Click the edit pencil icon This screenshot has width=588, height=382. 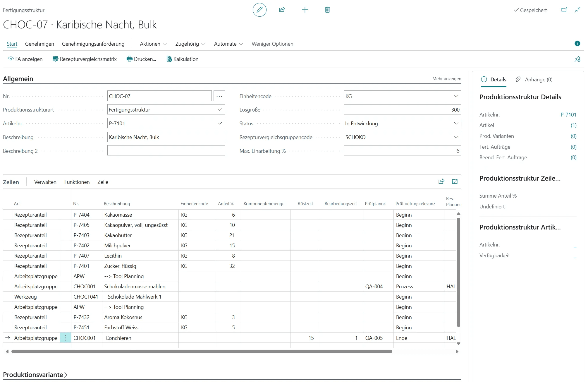[x=259, y=10]
